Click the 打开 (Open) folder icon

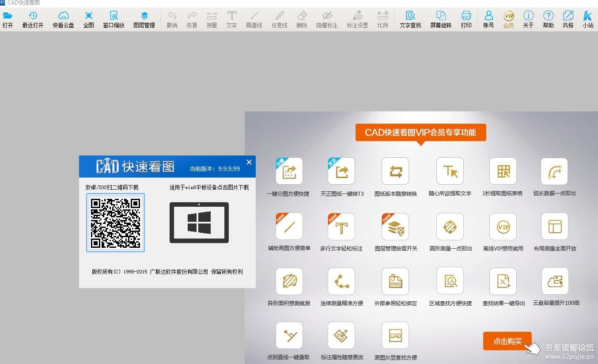[8, 16]
